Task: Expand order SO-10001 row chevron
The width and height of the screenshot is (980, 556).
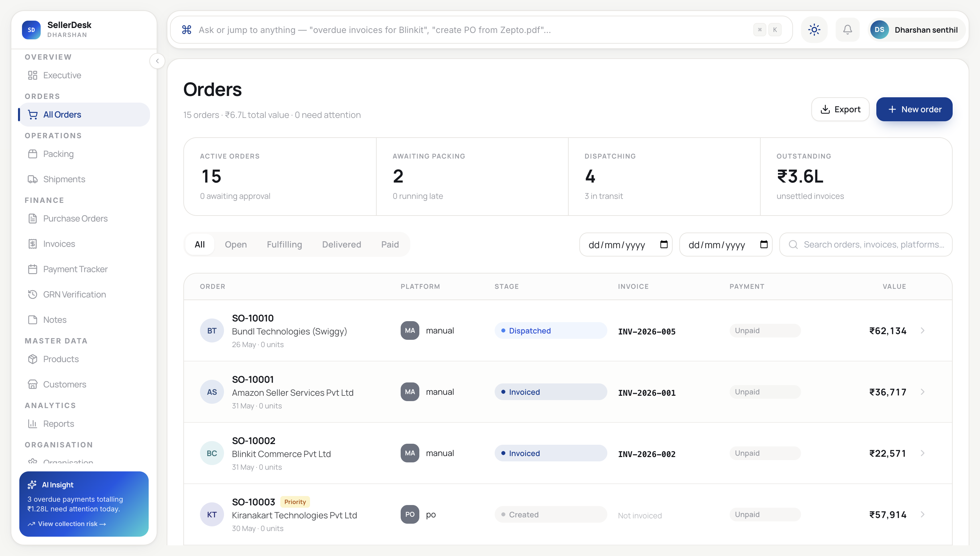Action: pyautogui.click(x=922, y=392)
